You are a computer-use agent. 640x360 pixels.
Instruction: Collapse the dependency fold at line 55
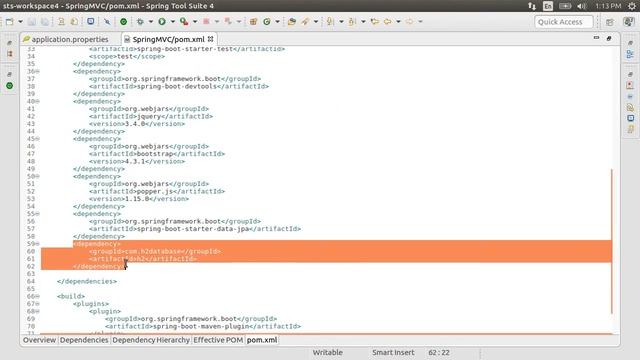coord(38,214)
